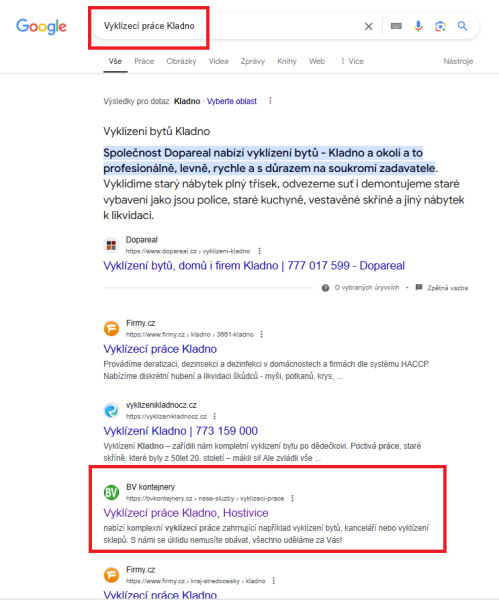Click the Vyklizeni bytů Kladno snippet heading
The height and width of the screenshot is (600, 499).
tap(157, 131)
